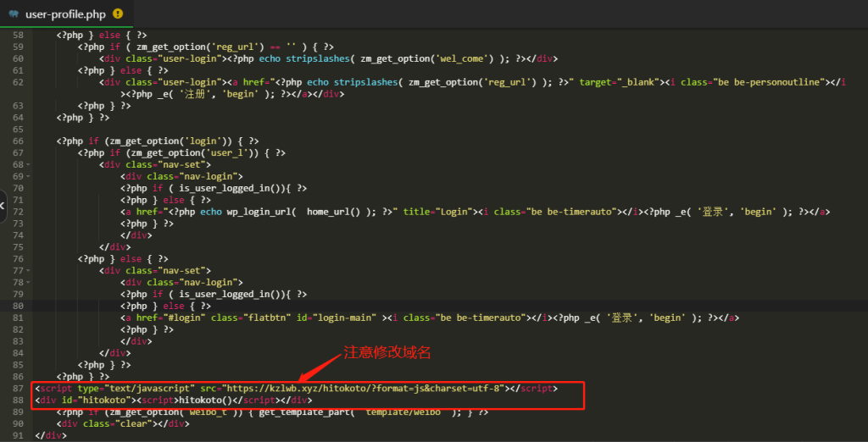The width and height of the screenshot is (868, 442).
Task: Select the user-profile.php tab
Action: (64, 14)
